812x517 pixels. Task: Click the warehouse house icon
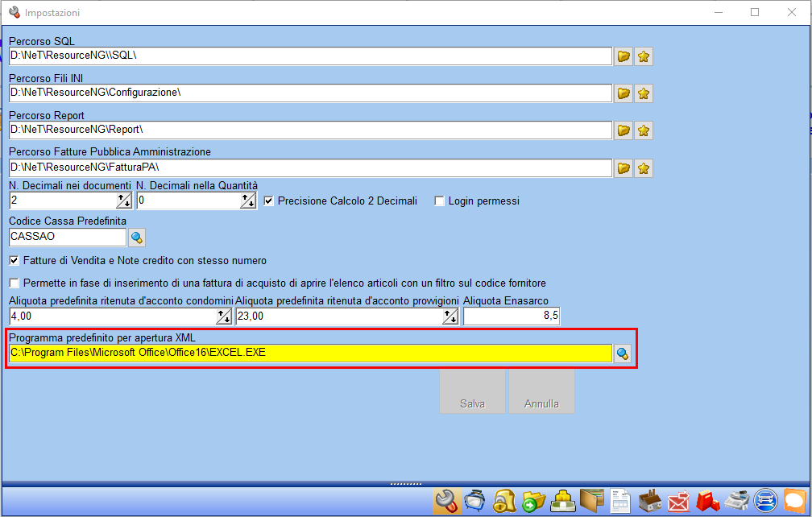click(649, 501)
